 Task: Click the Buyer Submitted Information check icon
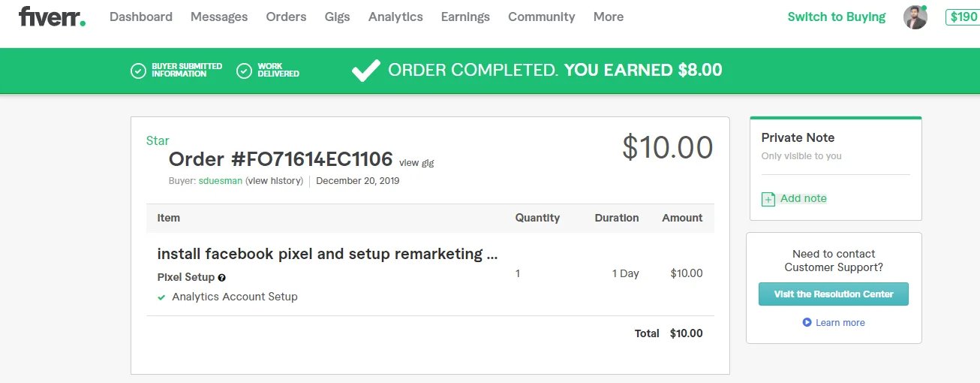(138, 71)
